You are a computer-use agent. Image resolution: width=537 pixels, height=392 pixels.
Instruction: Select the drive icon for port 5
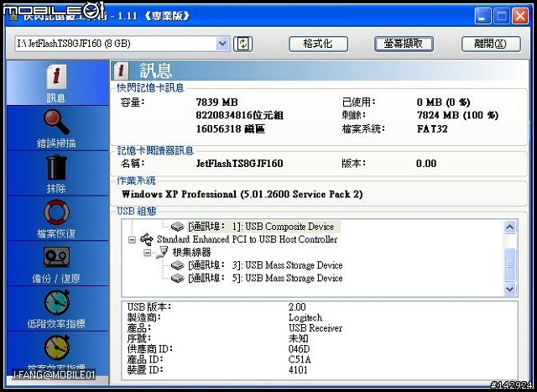click(x=177, y=278)
